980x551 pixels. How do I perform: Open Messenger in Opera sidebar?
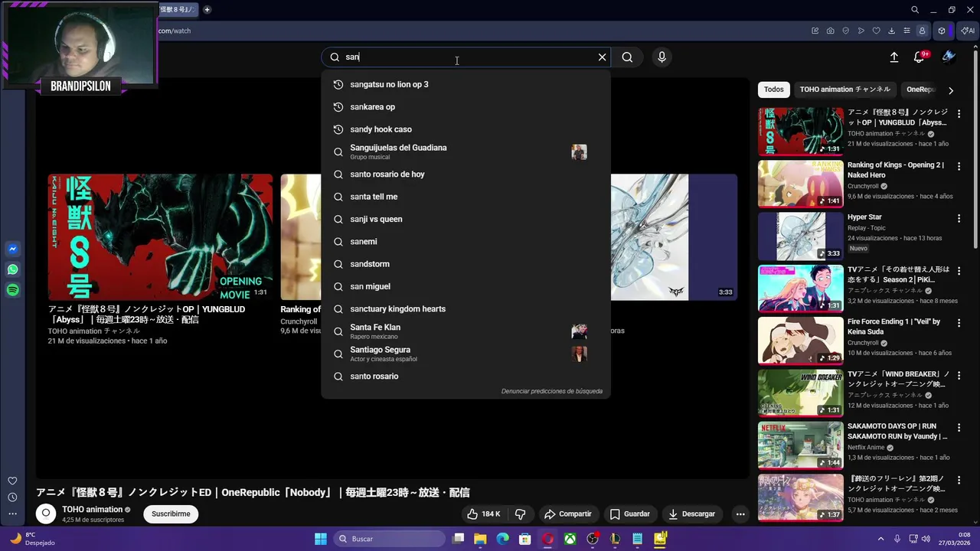(x=12, y=249)
